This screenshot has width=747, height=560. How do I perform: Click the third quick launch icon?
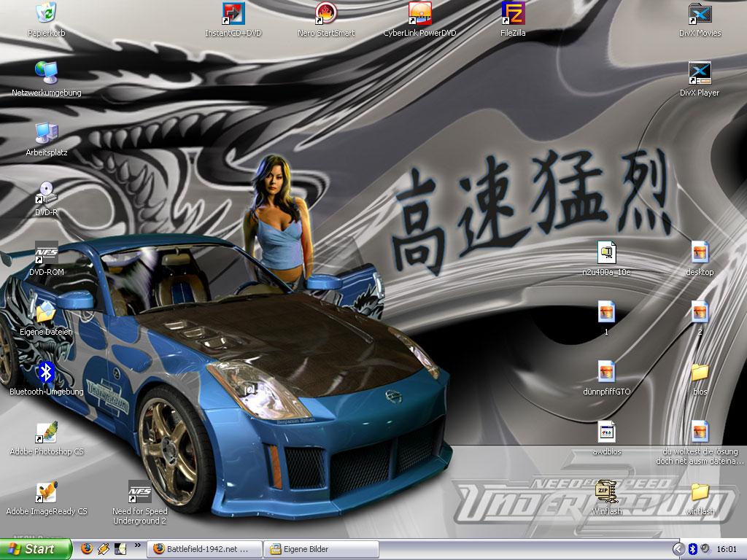click(x=120, y=549)
